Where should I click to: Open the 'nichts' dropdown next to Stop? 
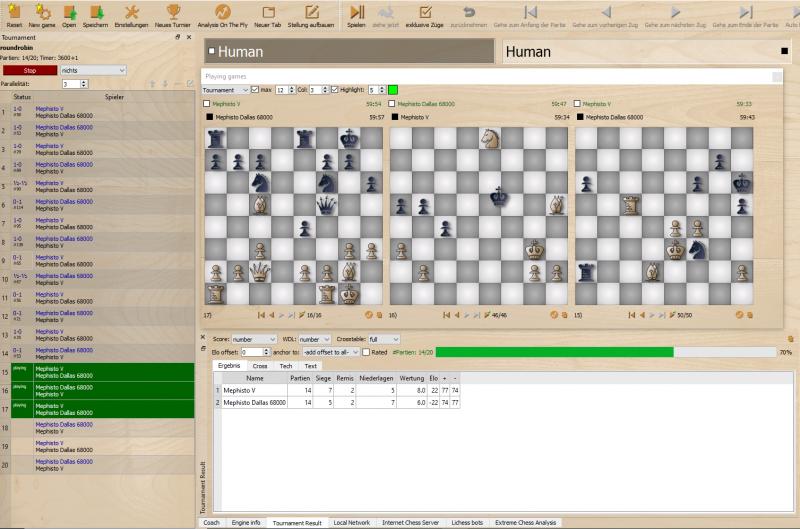point(93,71)
